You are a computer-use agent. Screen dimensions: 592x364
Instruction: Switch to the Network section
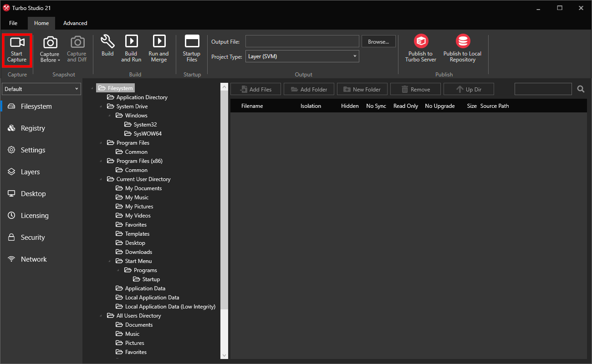click(x=33, y=259)
